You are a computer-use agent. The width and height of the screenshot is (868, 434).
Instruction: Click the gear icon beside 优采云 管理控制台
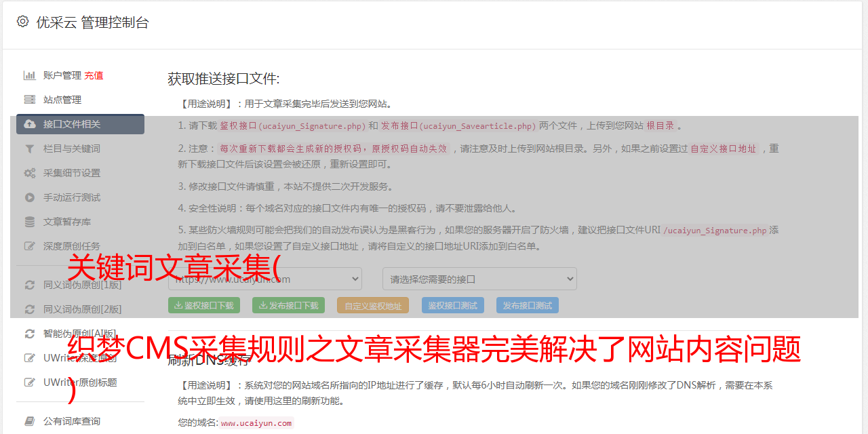tap(22, 22)
